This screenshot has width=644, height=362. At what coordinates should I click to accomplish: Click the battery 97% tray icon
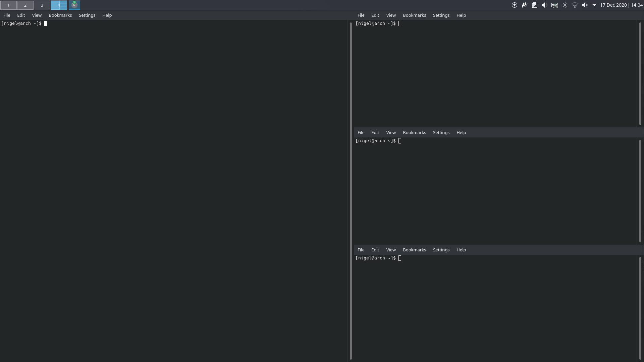pos(554,5)
